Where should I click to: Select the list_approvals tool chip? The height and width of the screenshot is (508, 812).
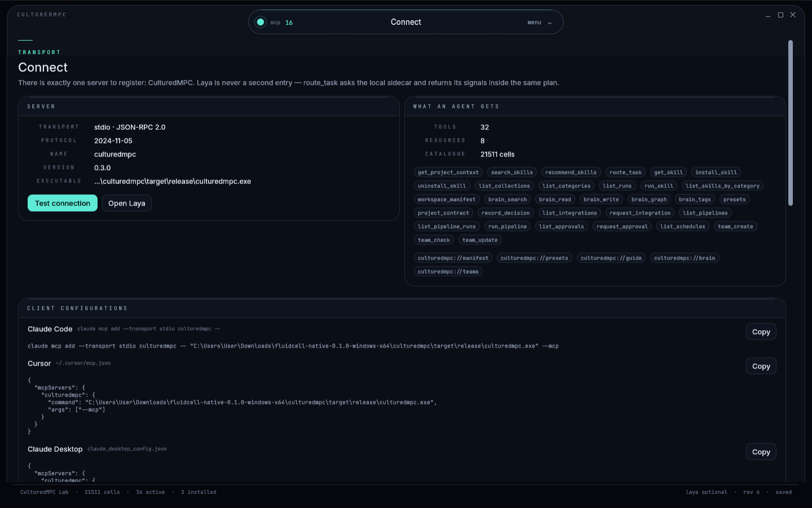[x=562, y=226]
